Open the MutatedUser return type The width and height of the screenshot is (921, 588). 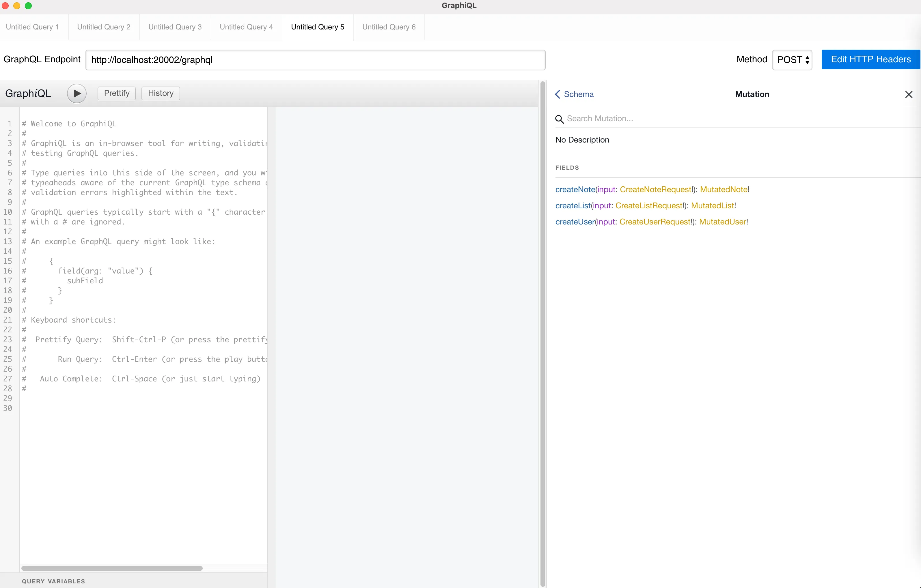(x=722, y=222)
